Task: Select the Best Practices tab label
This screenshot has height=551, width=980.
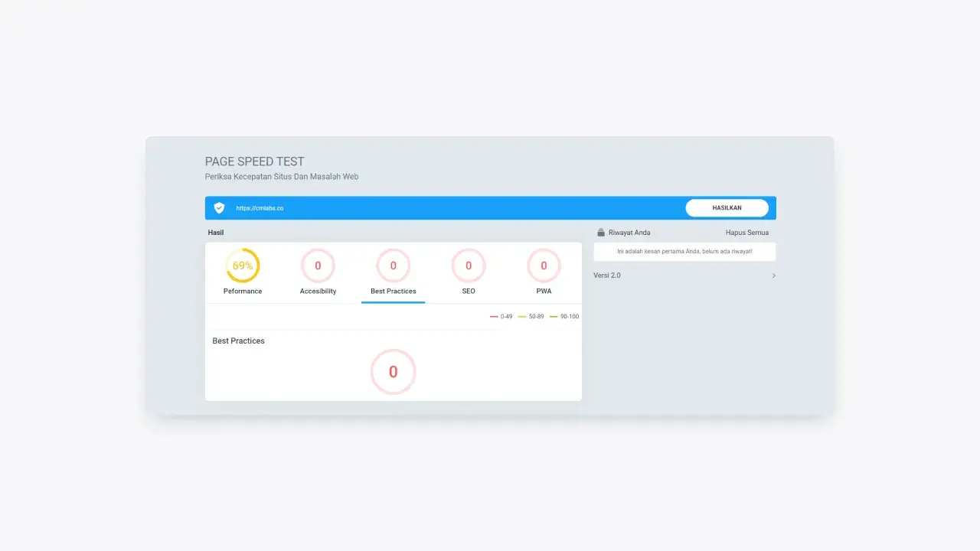Action: tap(394, 292)
